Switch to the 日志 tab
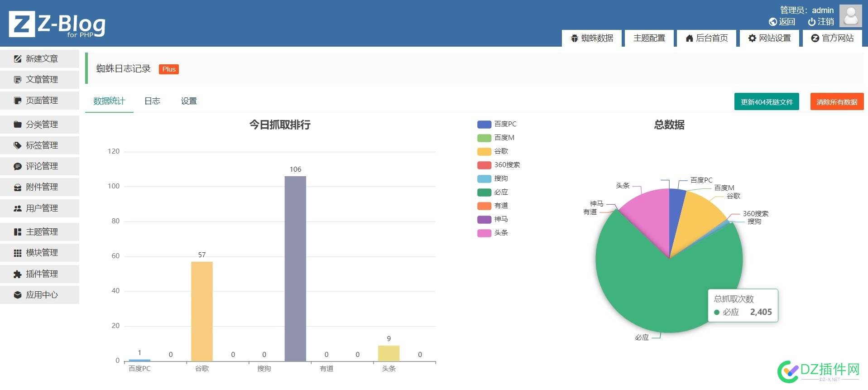Screen dimensions: 868x390 point(152,101)
